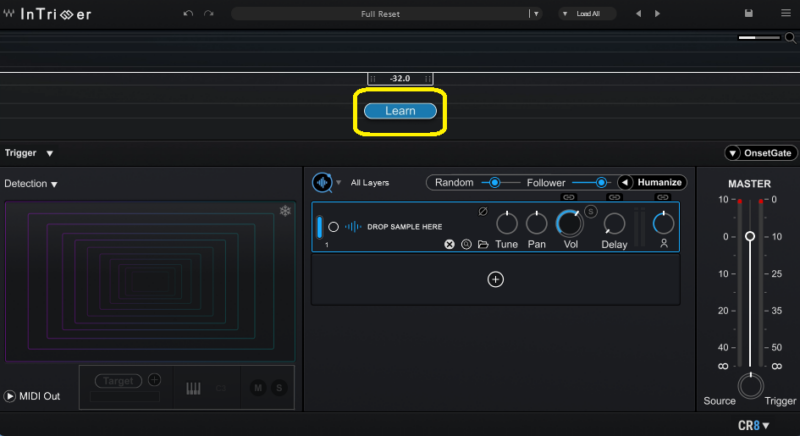Viewport: 800px width, 436px height.
Task: Toggle the link icon above Vol knob
Action: pos(569,198)
